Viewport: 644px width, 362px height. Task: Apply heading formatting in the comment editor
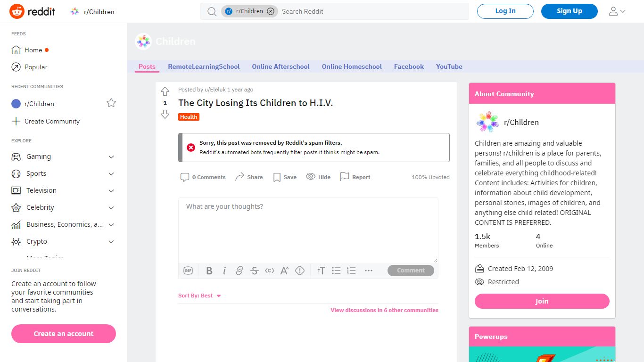coord(321,271)
